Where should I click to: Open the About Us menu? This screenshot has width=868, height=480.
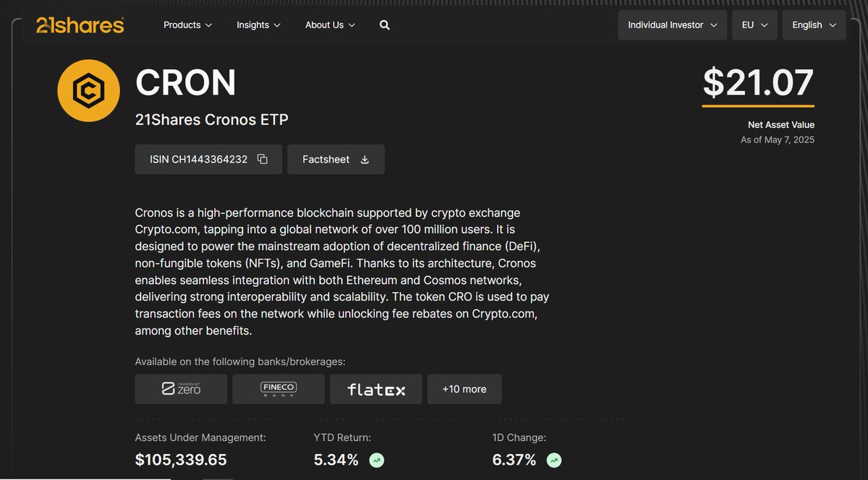(x=329, y=25)
